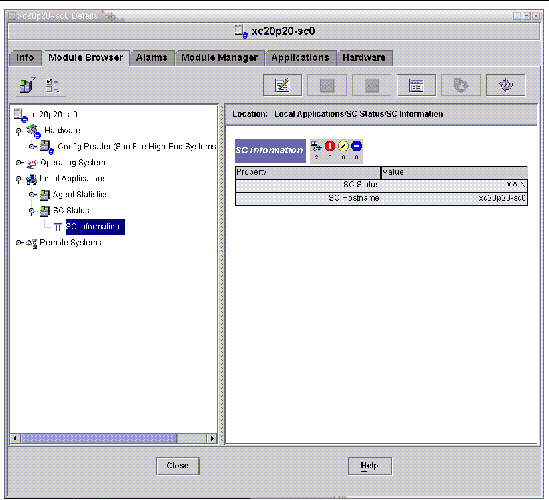Click the table view toolbar button
The width and height of the screenshot is (549, 500).
pyautogui.click(x=416, y=85)
